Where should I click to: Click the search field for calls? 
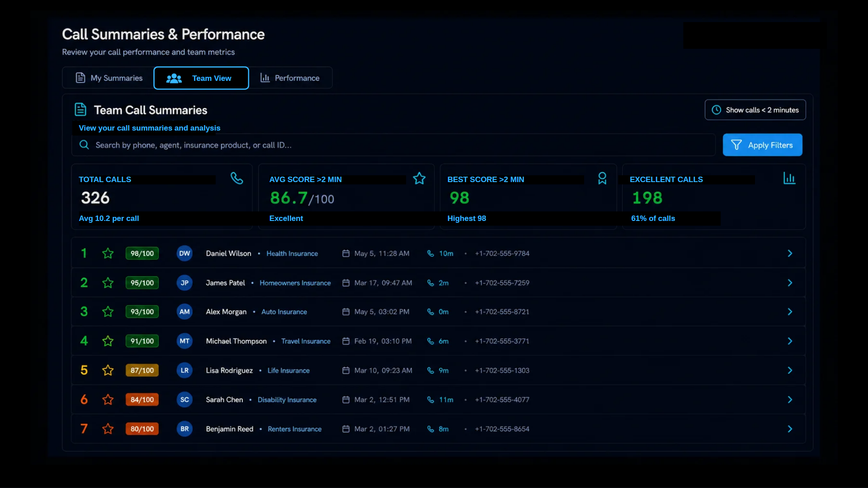[x=393, y=145]
